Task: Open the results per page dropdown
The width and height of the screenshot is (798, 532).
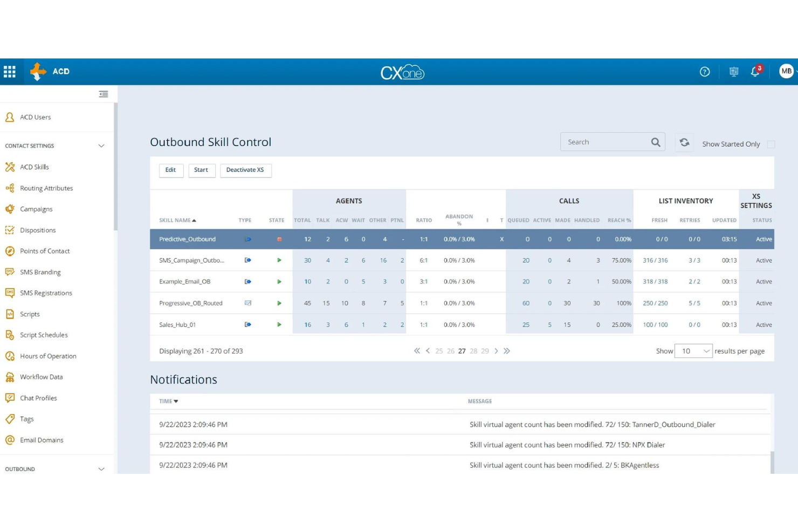Action: tap(693, 351)
